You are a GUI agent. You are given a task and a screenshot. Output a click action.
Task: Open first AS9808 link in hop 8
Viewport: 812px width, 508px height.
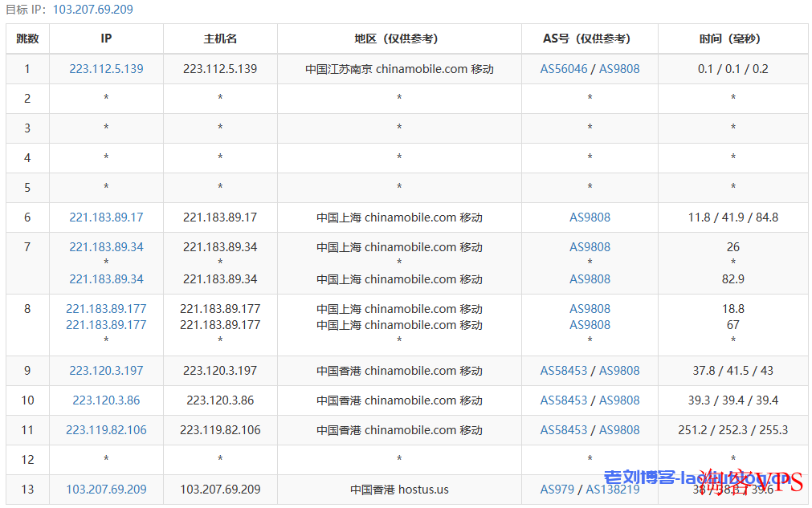tap(590, 309)
